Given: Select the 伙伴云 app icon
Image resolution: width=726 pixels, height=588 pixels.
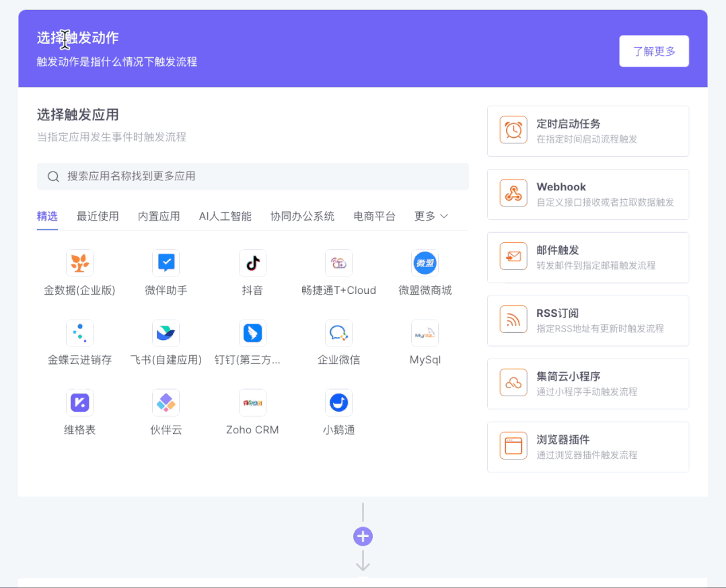Looking at the screenshot, I should (x=166, y=402).
